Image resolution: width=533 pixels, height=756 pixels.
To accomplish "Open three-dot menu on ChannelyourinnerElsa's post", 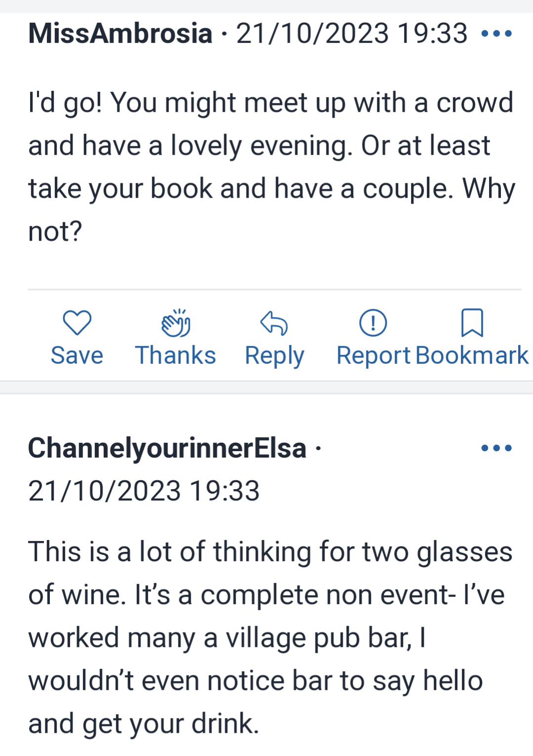I will [496, 448].
